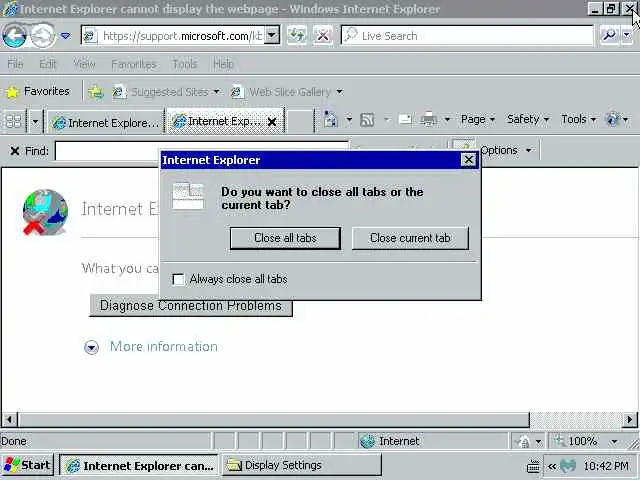Click the tray icon beside the clock
The height and width of the screenshot is (480, 640).
(568, 466)
